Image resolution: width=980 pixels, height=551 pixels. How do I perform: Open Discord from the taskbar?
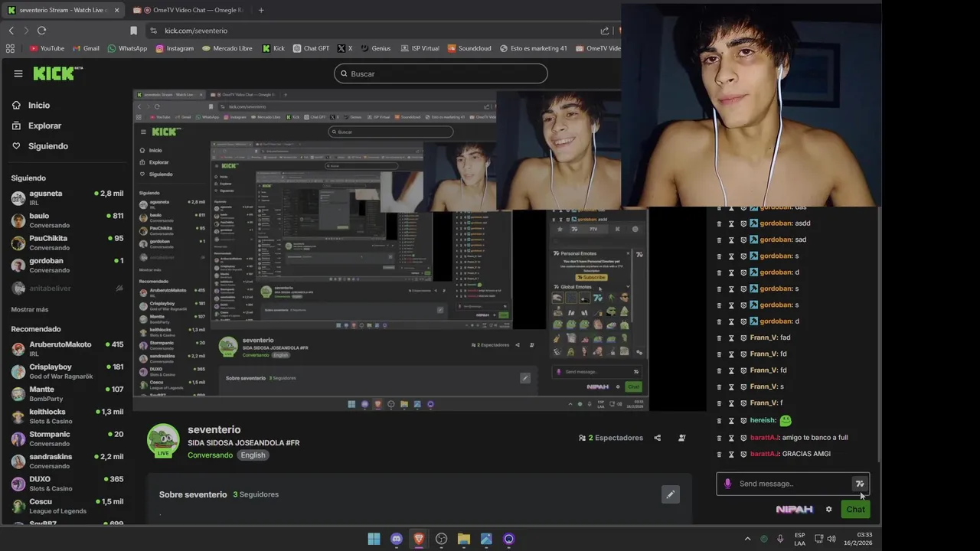point(396,539)
